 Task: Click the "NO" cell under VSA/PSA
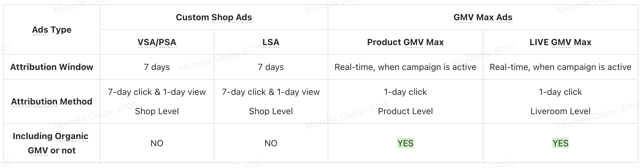[157, 143]
